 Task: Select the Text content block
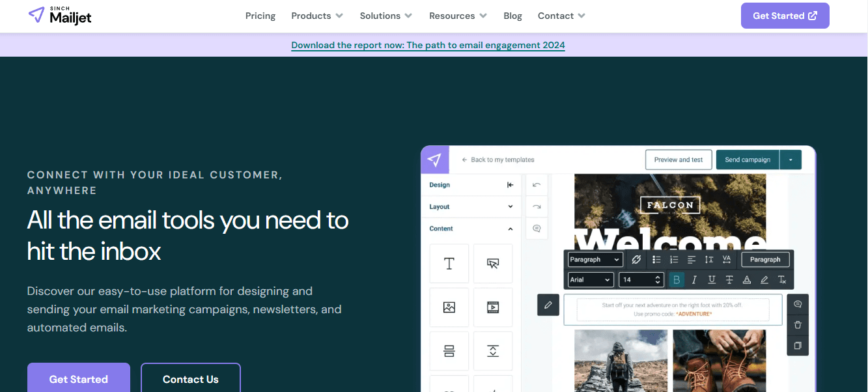point(449,264)
